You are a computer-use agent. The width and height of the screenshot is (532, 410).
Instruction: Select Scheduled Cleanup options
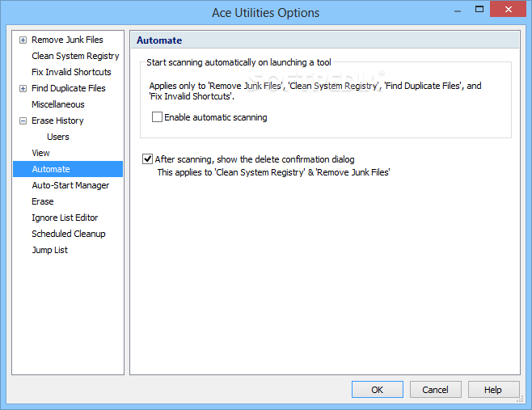point(69,234)
